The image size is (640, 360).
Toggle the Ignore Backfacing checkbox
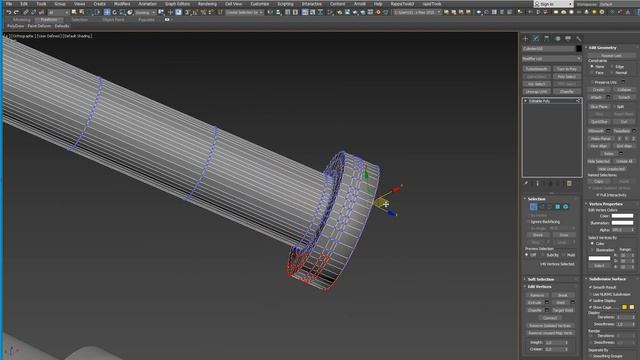pyautogui.click(x=528, y=222)
